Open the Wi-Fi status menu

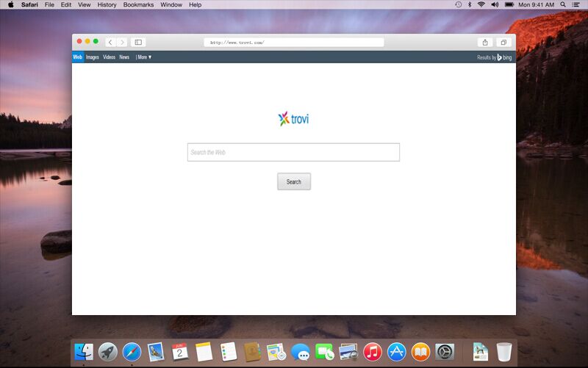pos(481,4)
